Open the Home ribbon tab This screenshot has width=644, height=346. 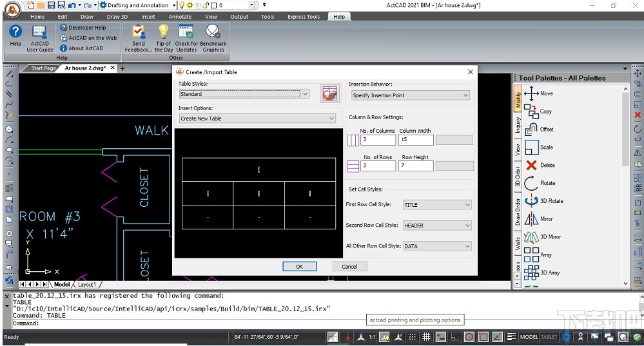[x=37, y=17]
